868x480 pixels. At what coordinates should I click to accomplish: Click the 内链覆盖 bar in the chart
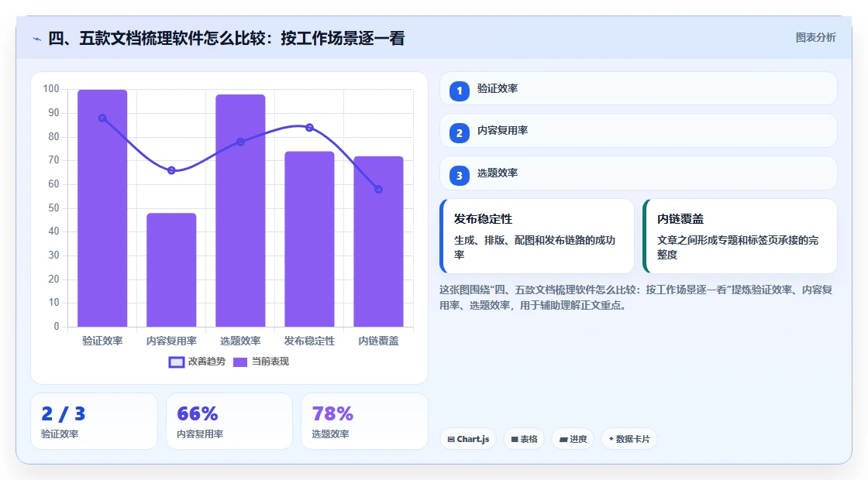[379, 242]
